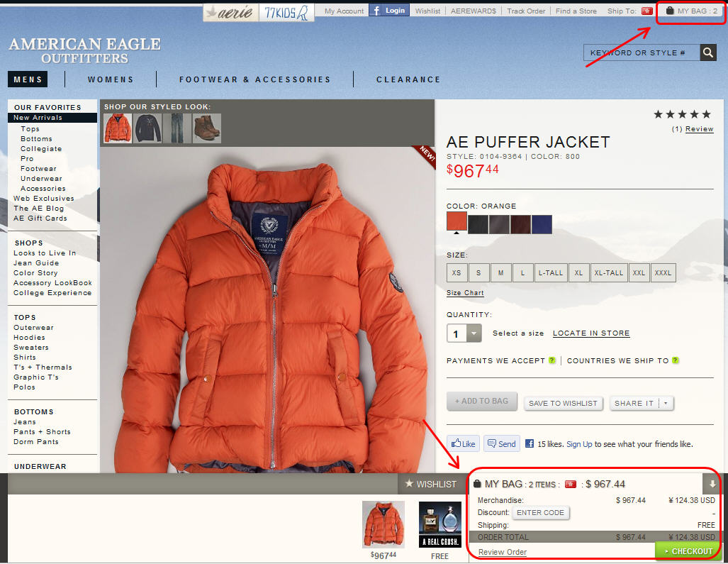728x564 pixels.
Task: Click the Facebook Login button
Action: point(389,10)
